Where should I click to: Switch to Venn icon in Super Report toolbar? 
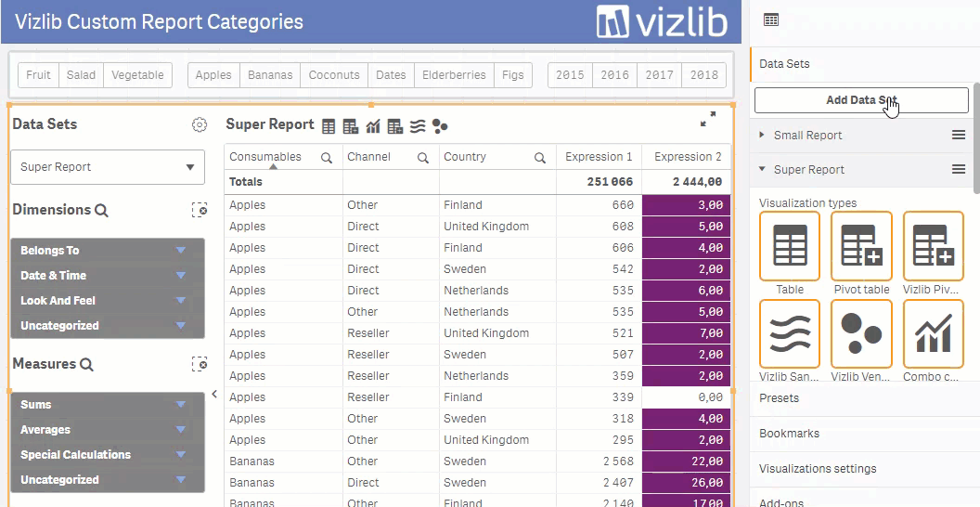point(440,127)
